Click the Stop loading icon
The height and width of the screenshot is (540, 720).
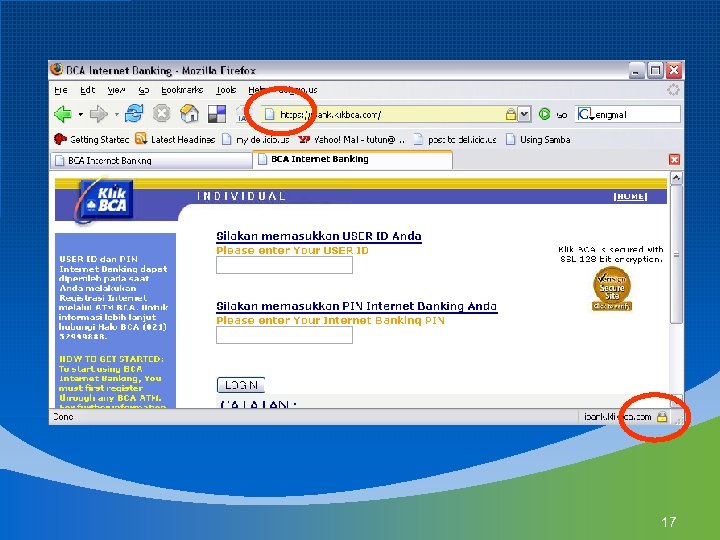pyautogui.click(x=162, y=113)
